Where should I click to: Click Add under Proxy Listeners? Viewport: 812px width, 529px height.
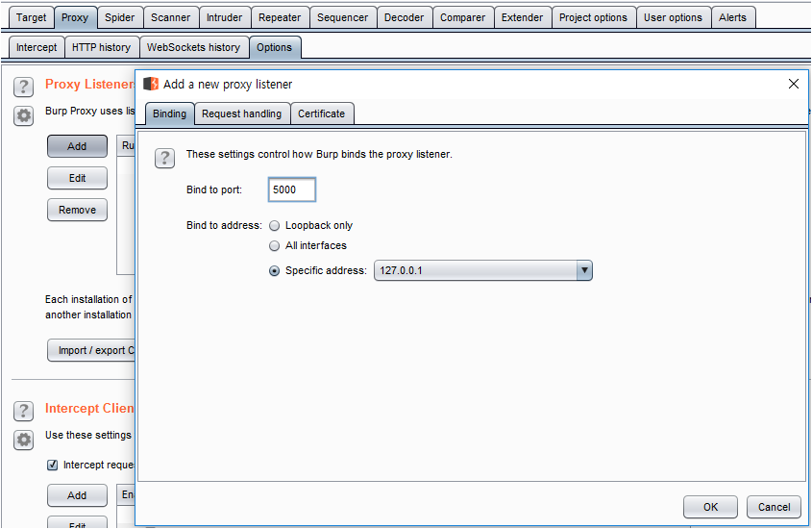pos(77,146)
